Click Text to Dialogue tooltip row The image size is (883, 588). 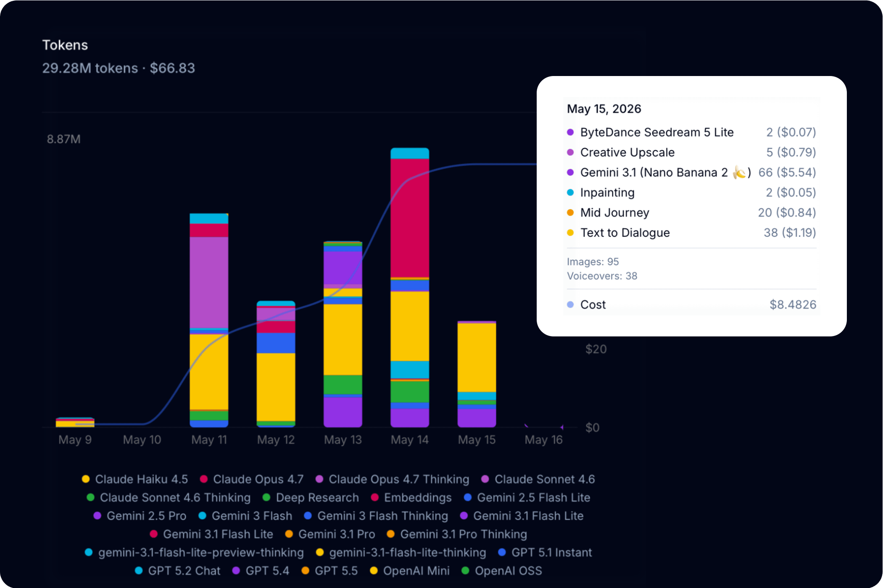pos(691,233)
